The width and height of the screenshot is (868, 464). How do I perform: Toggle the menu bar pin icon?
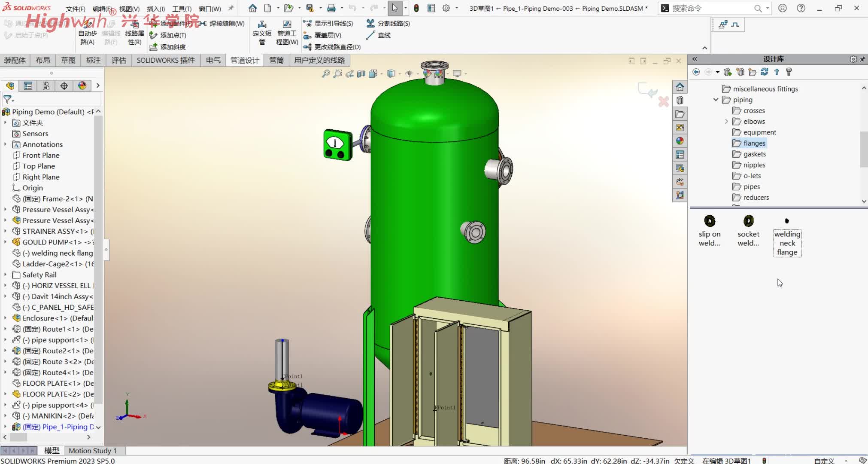pyautogui.click(x=231, y=8)
